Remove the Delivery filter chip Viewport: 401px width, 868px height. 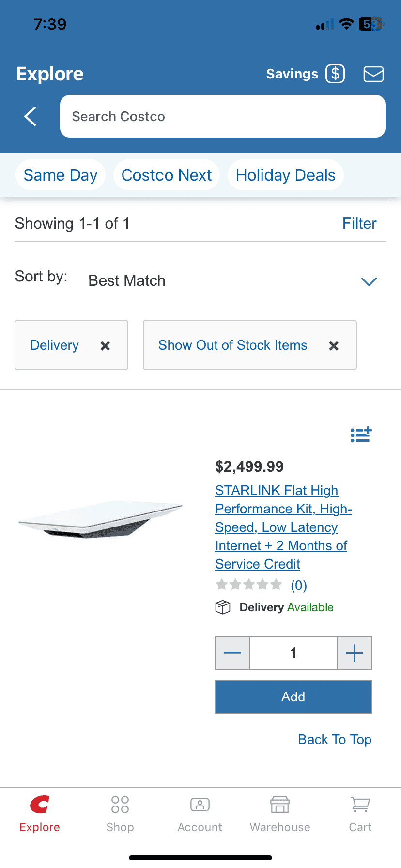(105, 346)
